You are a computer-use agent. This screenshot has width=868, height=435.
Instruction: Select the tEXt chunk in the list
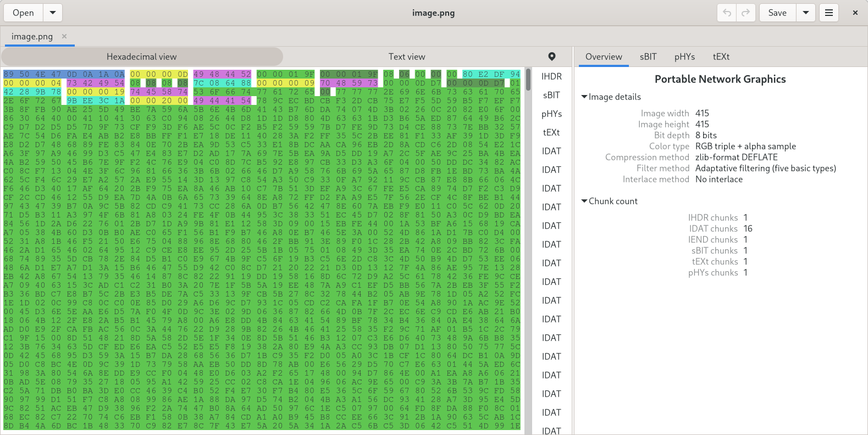pyautogui.click(x=551, y=132)
